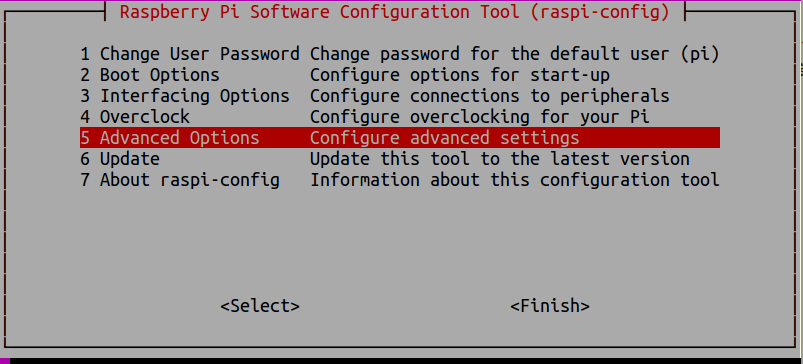Select the Change User Password entry
The width and height of the screenshot is (803, 364).
click(x=399, y=54)
